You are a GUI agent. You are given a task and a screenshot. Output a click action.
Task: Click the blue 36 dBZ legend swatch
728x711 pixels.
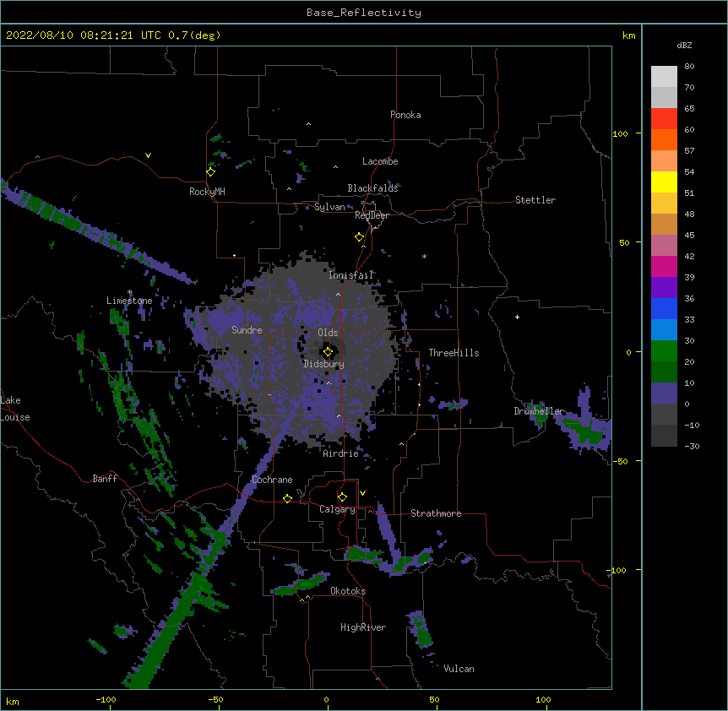[664, 308]
